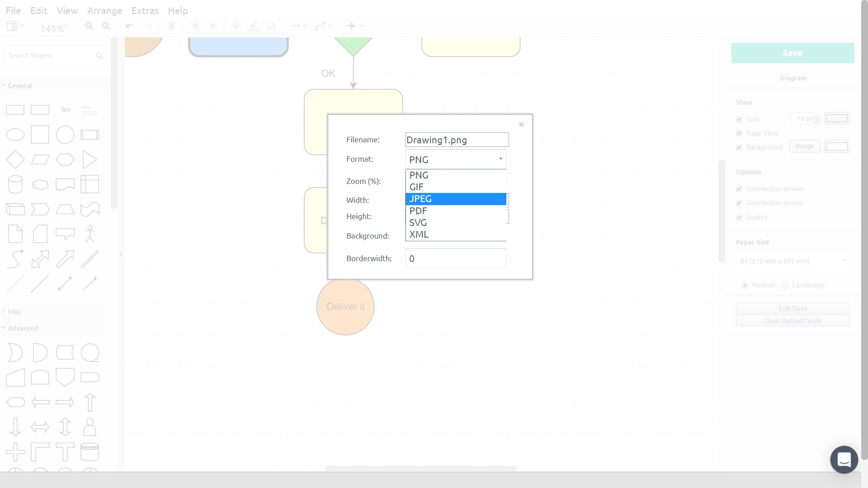Screen dimensions: 868x488
Task: Expand the Misc shapes section
Action: [x=14, y=311]
